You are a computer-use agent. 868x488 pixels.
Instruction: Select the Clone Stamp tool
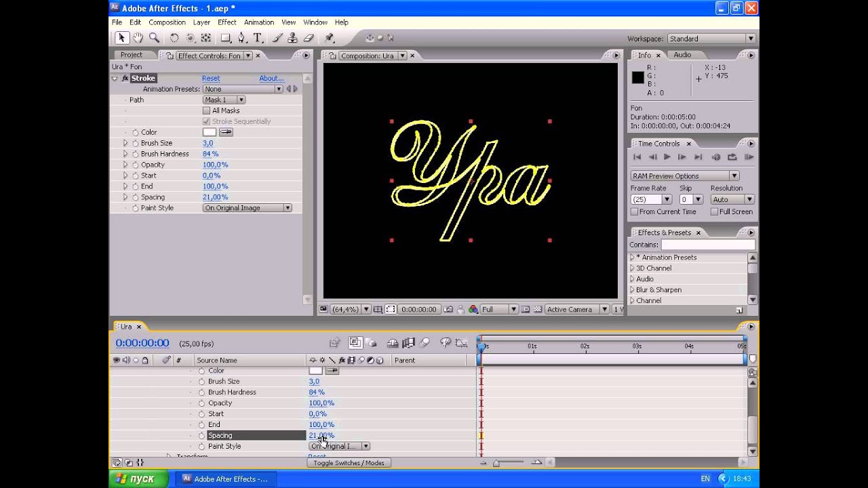click(x=292, y=38)
